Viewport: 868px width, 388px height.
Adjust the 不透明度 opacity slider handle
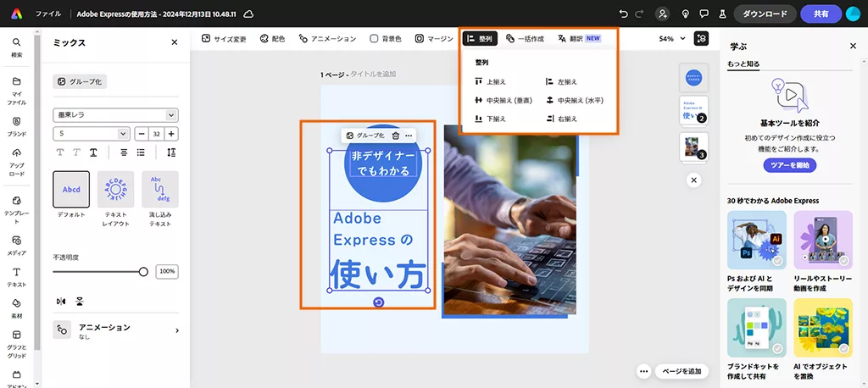click(x=143, y=272)
